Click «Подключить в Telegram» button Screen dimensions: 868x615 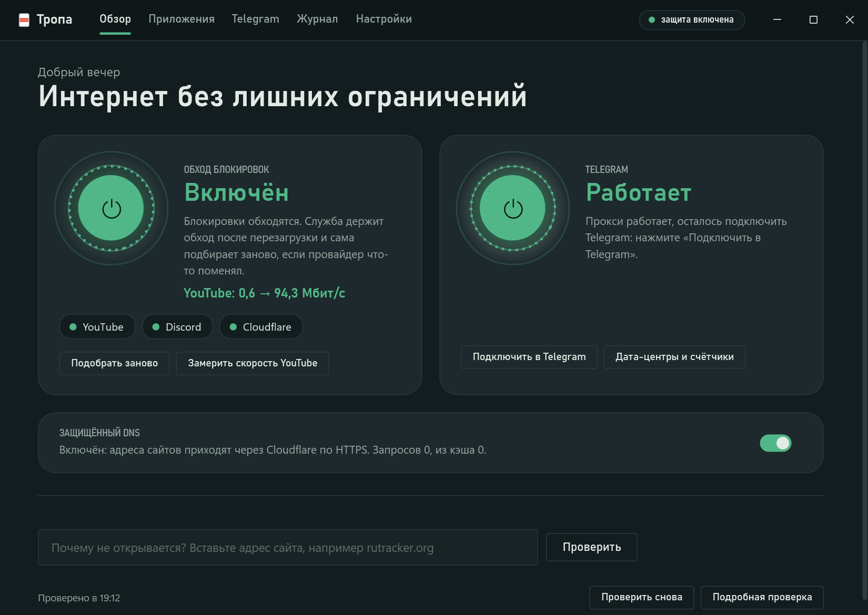click(529, 357)
